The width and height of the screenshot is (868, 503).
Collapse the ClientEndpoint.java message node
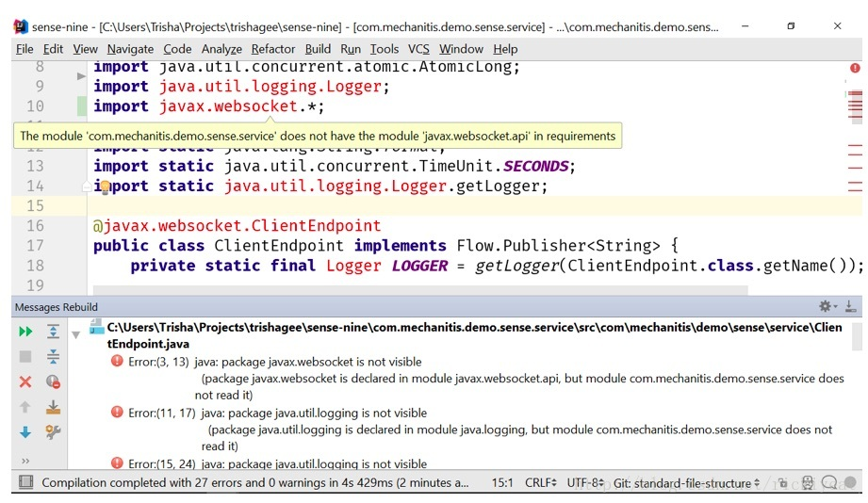(75, 334)
